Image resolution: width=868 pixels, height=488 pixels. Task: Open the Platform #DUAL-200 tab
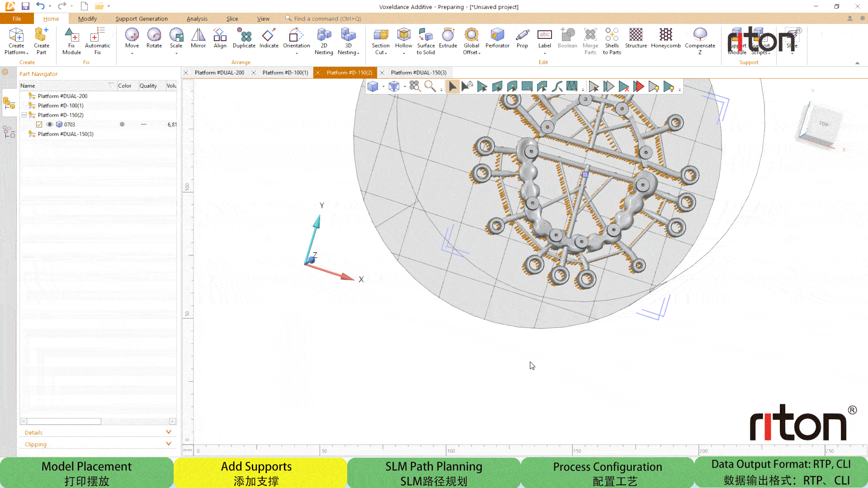pyautogui.click(x=220, y=72)
